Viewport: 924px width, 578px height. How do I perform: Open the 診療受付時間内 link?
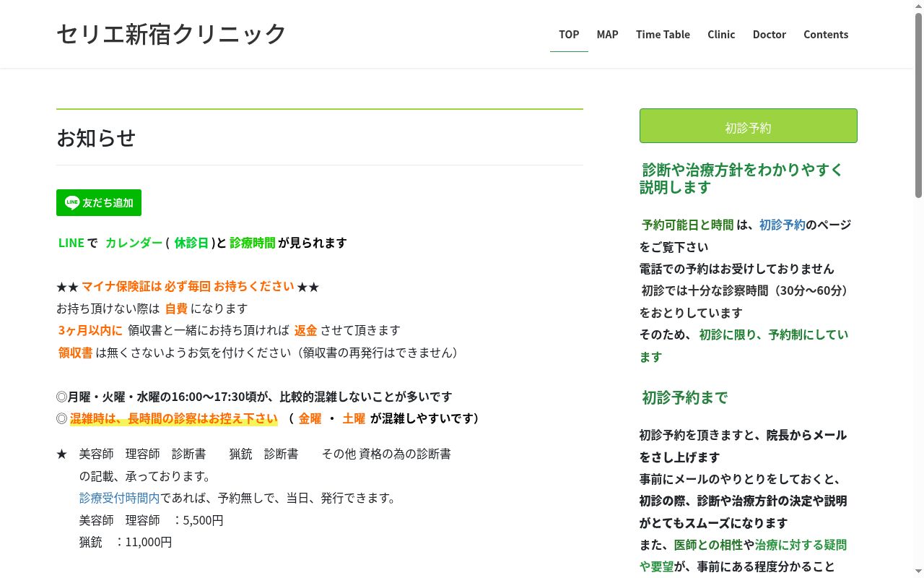[x=120, y=498]
